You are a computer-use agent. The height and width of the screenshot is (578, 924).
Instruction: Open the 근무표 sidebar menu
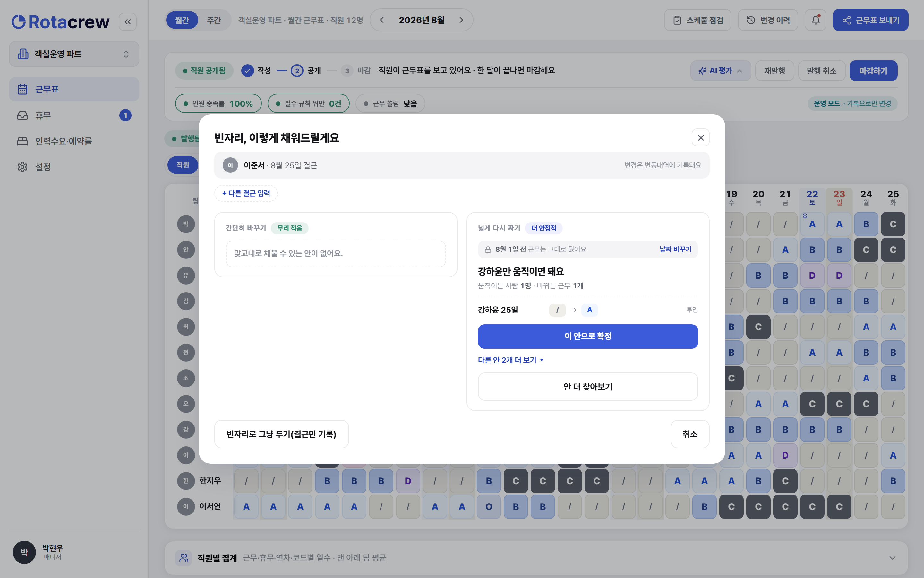tap(74, 89)
